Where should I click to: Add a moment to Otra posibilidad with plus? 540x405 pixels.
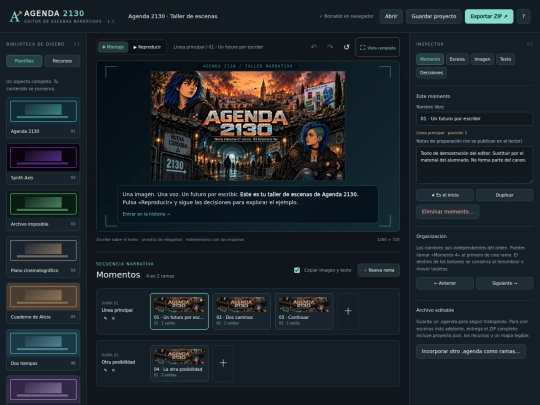click(223, 363)
